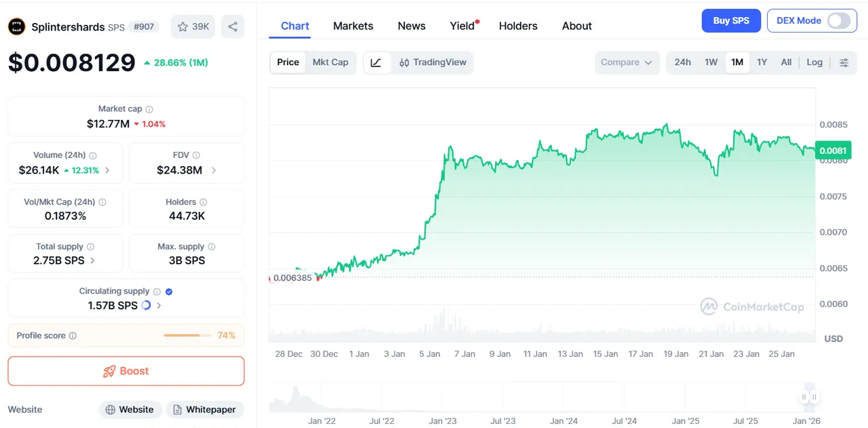Open the Whitepaper link
The image size is (868, 428).
point(205,410)
